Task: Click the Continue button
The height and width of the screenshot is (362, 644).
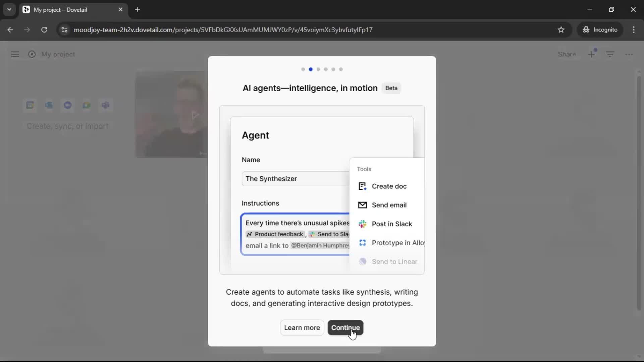Action: click(x=345, y=327)
